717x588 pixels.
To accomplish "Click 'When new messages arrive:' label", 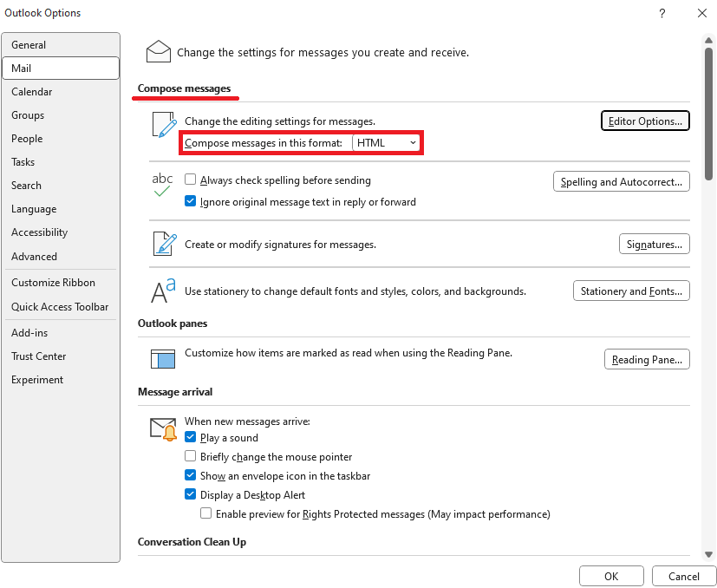I will (x=247, y=421).
